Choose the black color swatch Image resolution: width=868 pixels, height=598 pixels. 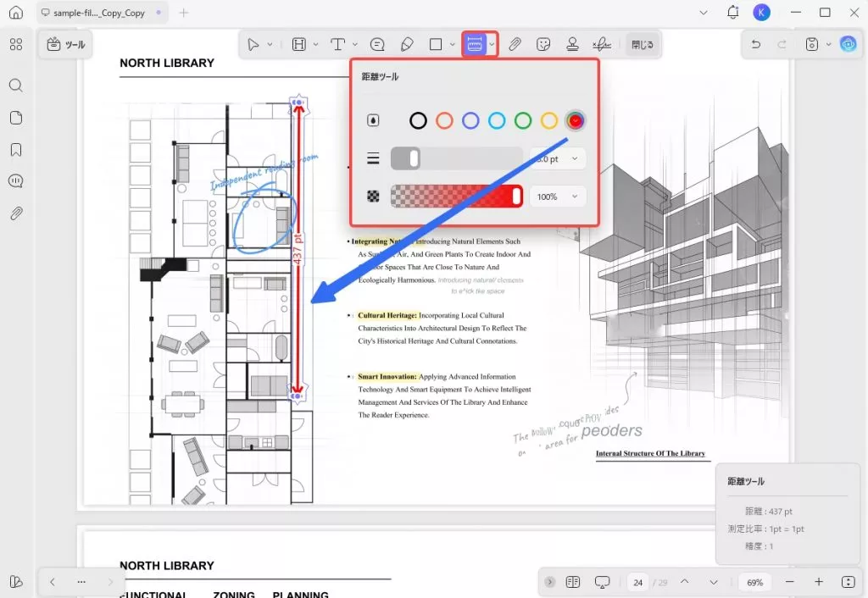(x=418, y=120)
